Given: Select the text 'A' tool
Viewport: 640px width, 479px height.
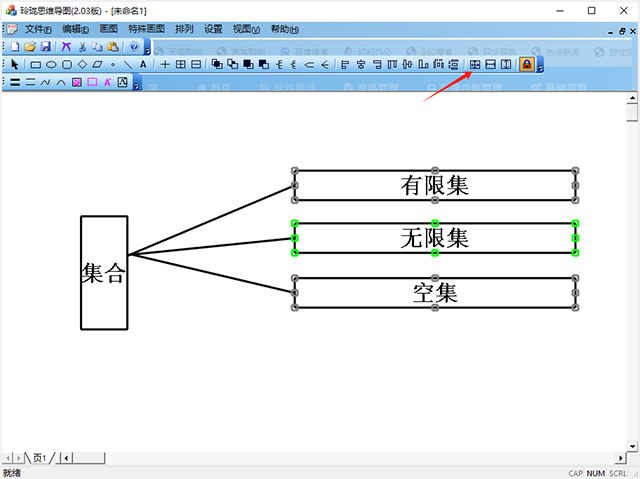Looking at the screenshot, I should coord(143,64).
